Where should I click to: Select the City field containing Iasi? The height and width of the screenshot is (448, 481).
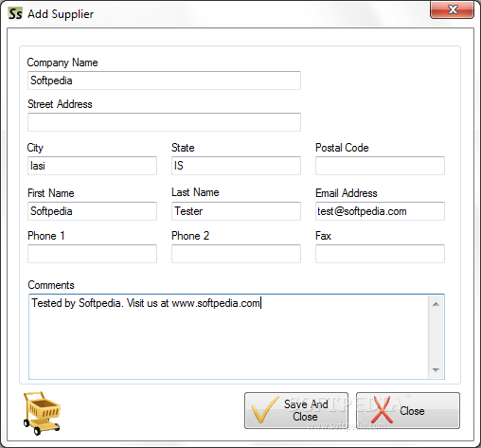[92, 166]
